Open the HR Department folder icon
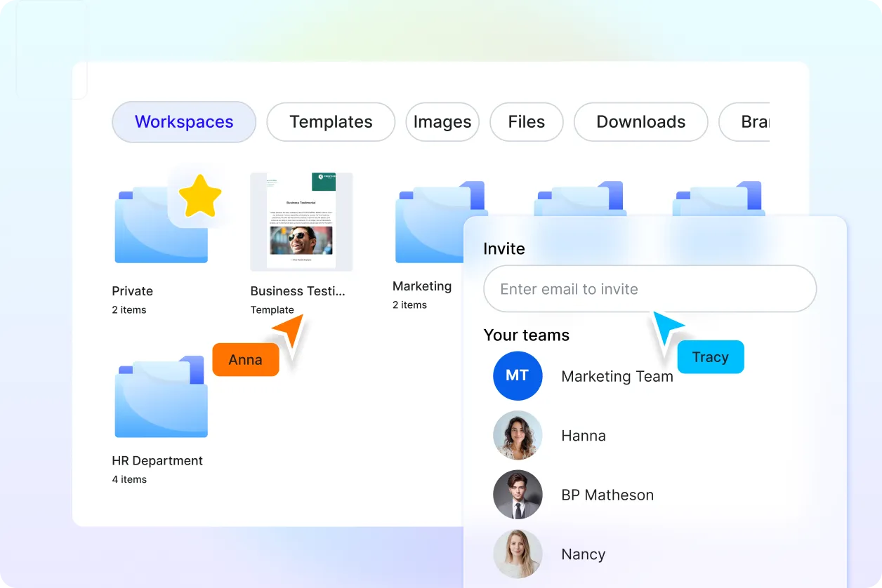The width and height of the screenshot is (882, 588). click(162, 397)
